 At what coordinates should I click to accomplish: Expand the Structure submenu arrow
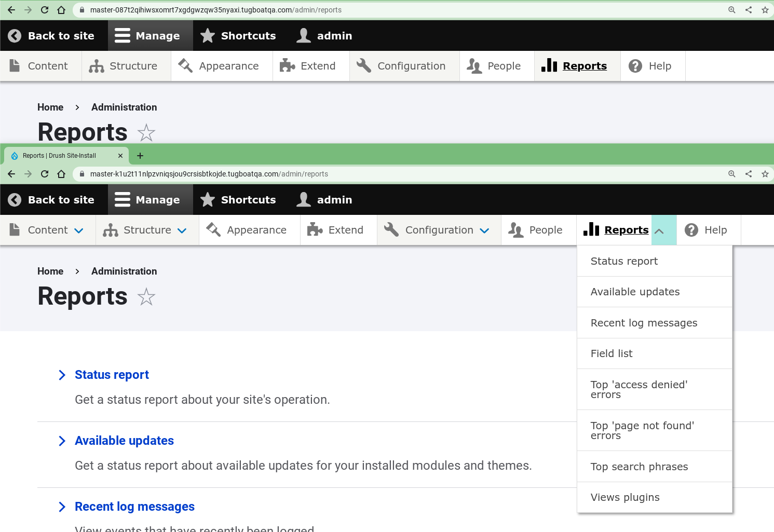tap(182, 230)
